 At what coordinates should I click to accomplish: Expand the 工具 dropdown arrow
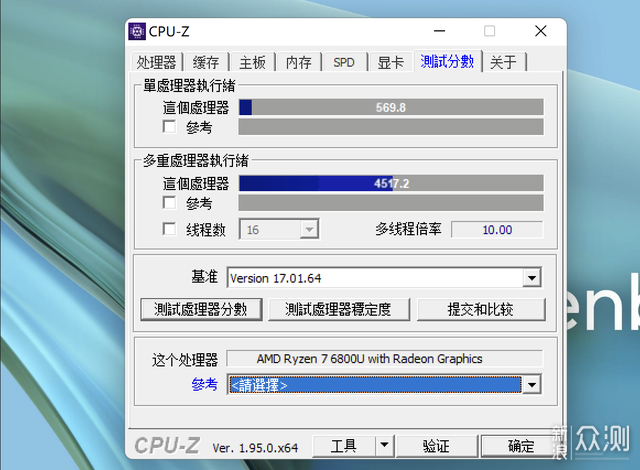384,446
